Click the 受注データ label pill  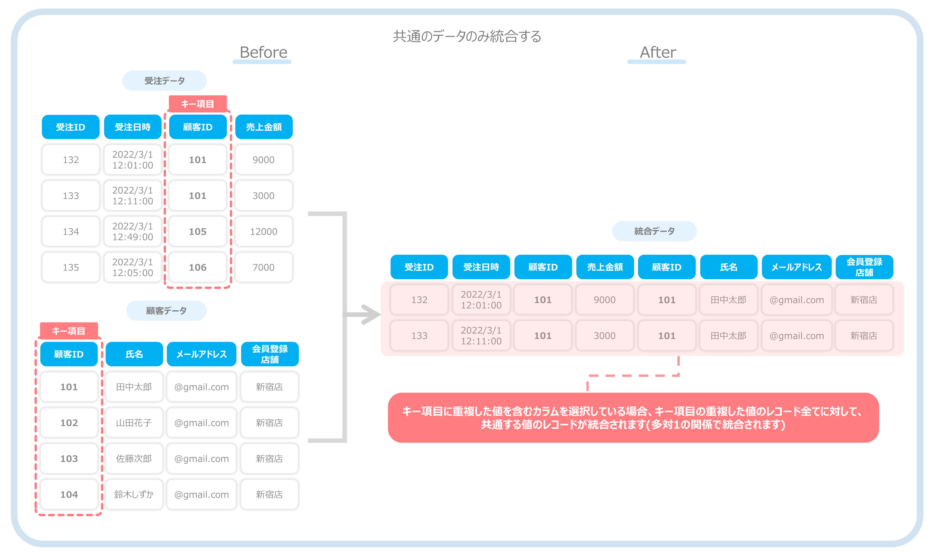pos(165,81)
